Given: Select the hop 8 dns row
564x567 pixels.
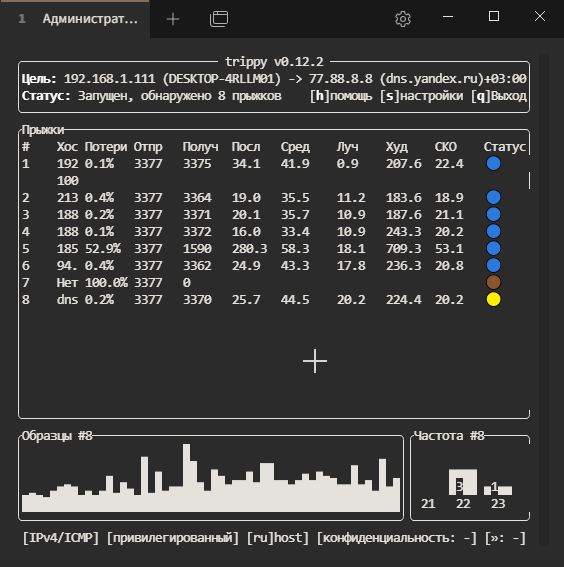Looking at the screenshot, I should (x=274, y=299).
